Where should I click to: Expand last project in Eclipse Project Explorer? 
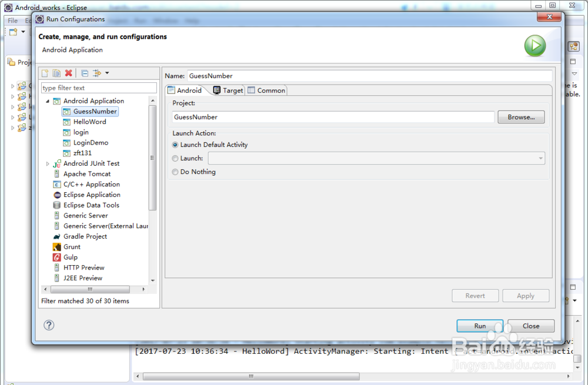[x=12, y=128]
